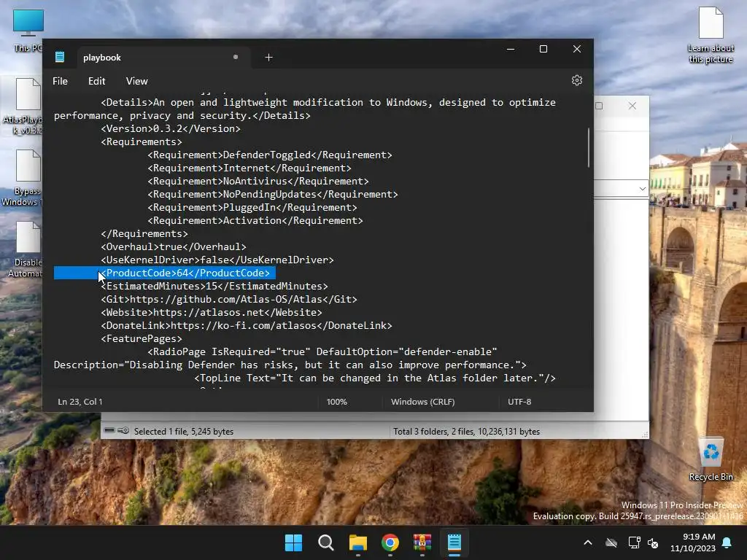The width and height of the screenshot is (747, 560).
Task: Add a new Notepad tab
Action: (x=268, y=57)
